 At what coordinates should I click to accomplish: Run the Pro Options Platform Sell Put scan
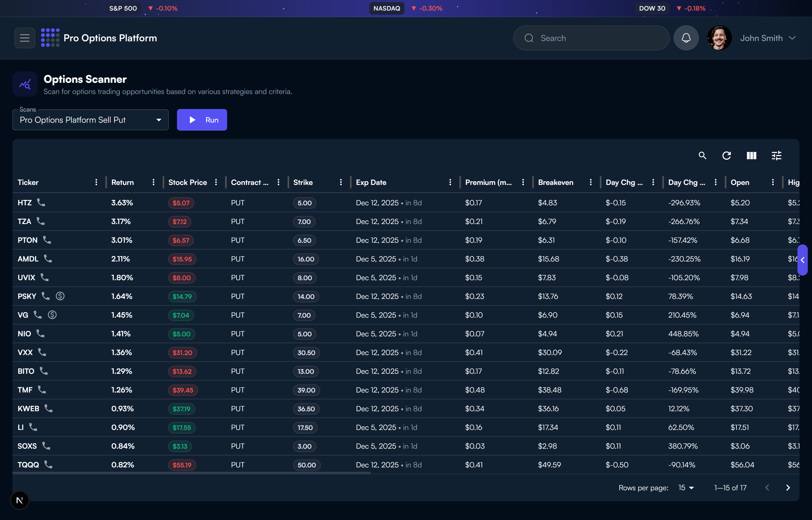202,120
